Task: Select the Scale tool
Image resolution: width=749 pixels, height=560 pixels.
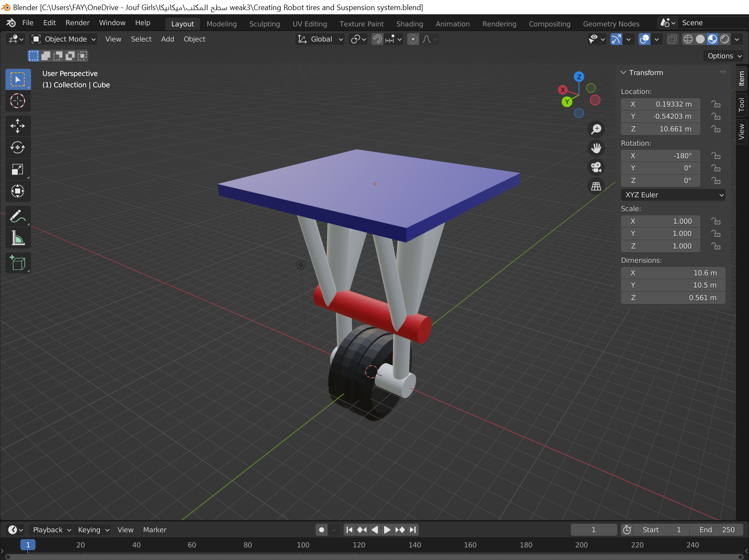Action: coord(18,169)
